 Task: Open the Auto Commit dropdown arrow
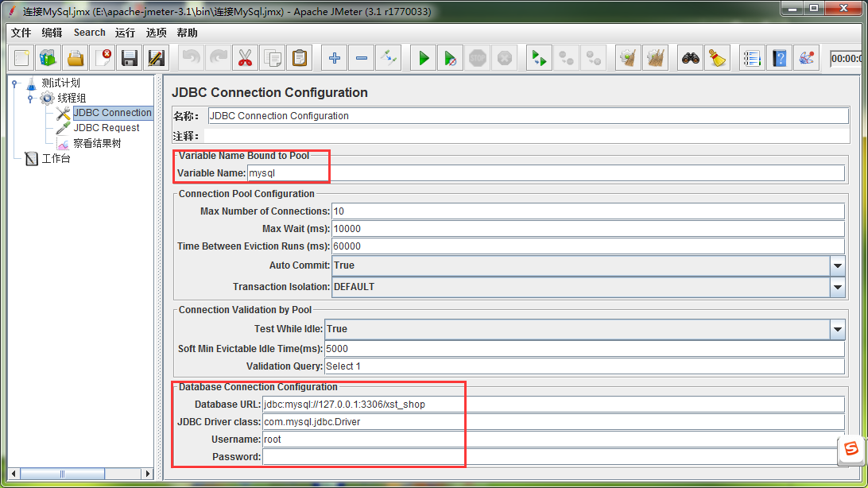pos(838,265)
